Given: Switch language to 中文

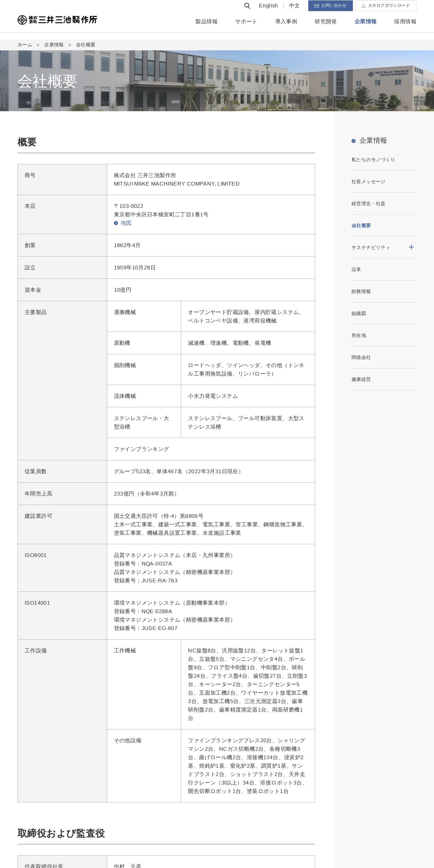Looking at the screenshot, I should [294, 6].
